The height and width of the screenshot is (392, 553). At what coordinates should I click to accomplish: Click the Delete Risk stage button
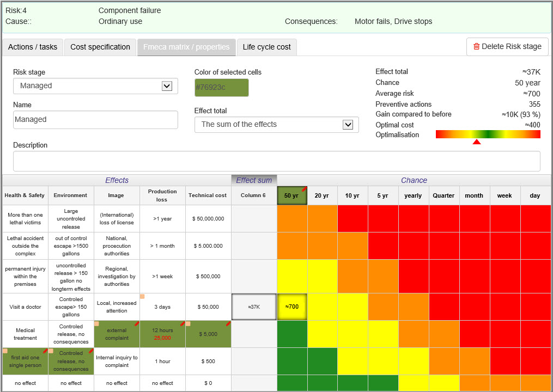click(x=507, y=46)
